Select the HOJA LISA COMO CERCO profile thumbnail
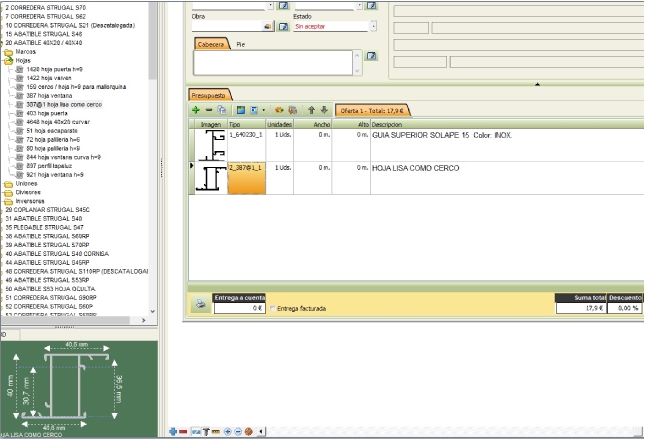 click(x=211, y=178)
